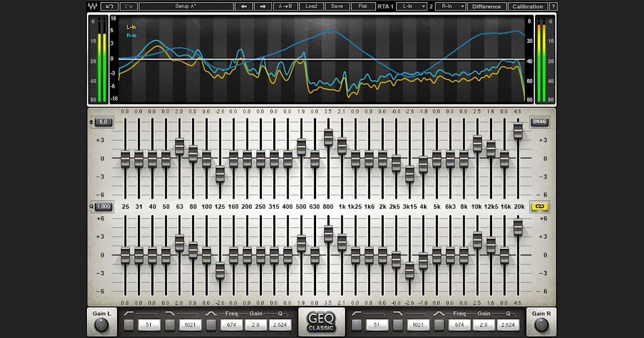Select the bell filter icon for the right channel
This screenshot has height=338, width=644.
click(439, 313)
